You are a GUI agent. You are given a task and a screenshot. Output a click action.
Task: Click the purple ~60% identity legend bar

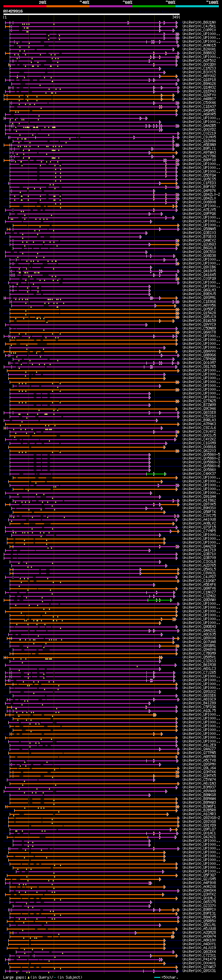click(x=111, y=6)
